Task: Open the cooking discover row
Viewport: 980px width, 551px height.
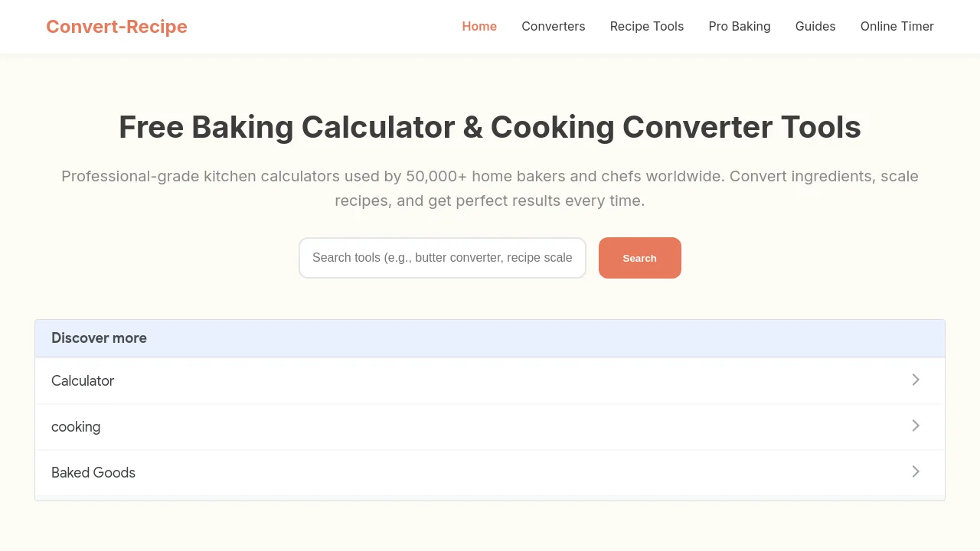Action: (490, 426)
